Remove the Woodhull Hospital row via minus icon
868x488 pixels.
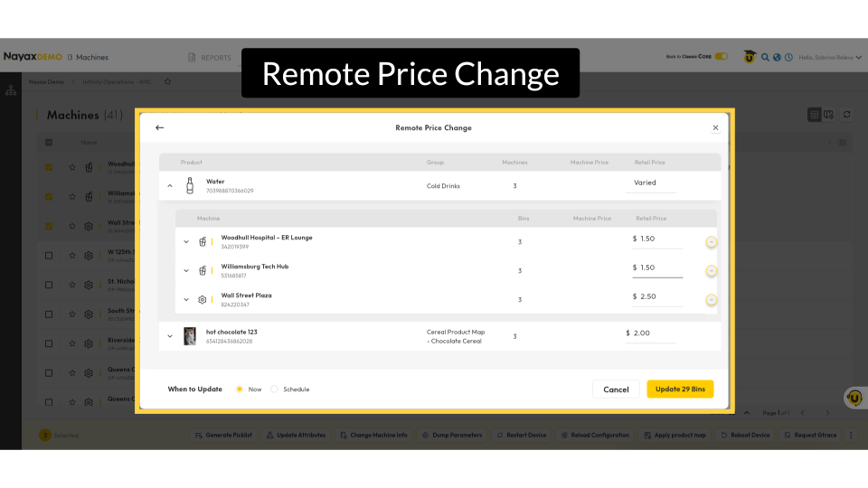(x=712, y=242)
